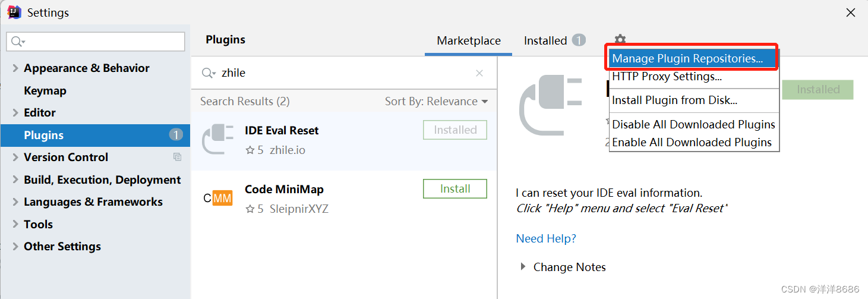This screenshot has width=868, height=299.
Task: Click the IDE Eval Reset plug icon
Action: [x=217, y=140]
